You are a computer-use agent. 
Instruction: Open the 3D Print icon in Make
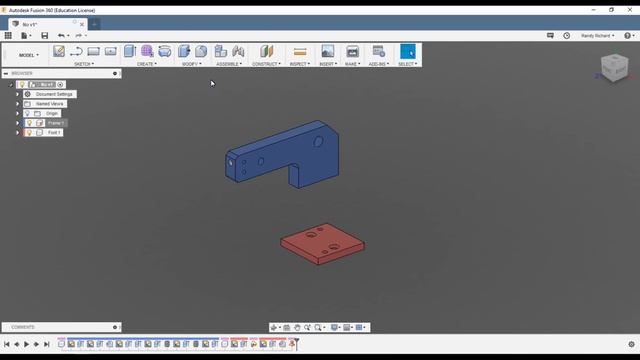[x=352, y=51]
